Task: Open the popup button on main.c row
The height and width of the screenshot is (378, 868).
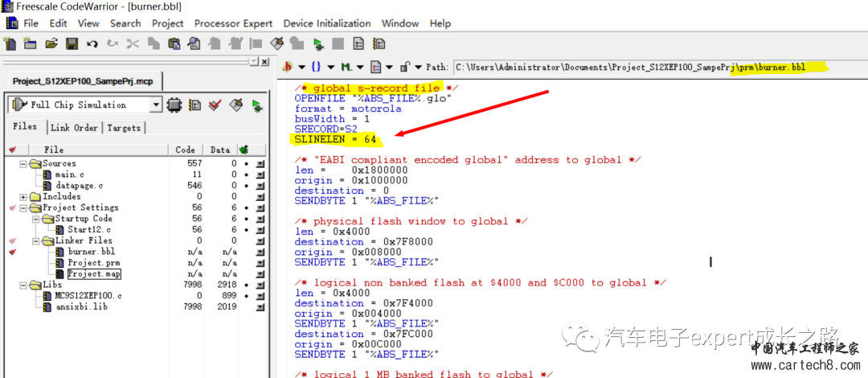Action: coord(260,175)
